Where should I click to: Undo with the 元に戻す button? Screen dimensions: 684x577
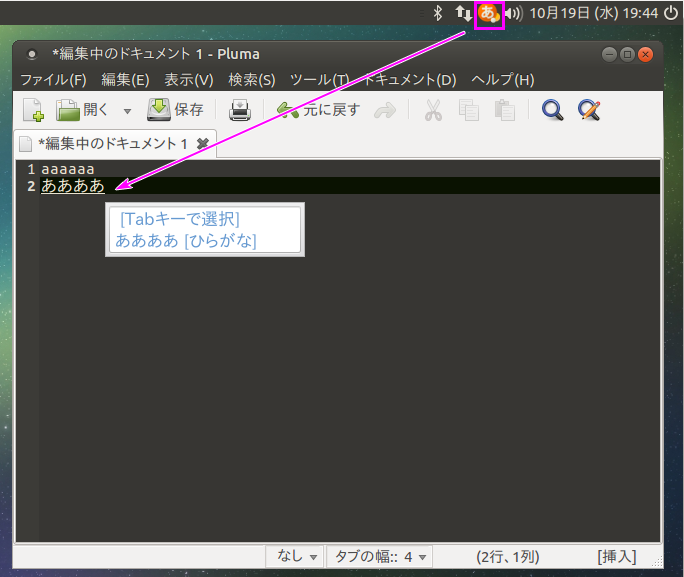pos(318,110)
